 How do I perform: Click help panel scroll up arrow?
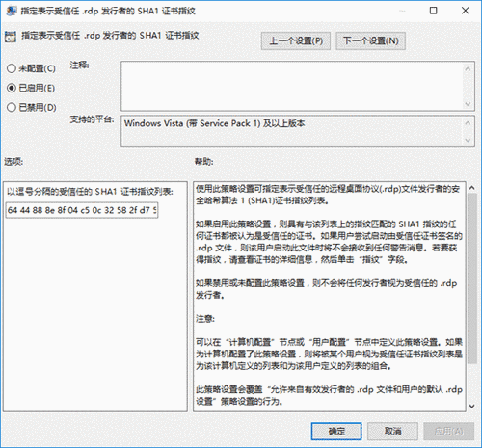point(471,188)
